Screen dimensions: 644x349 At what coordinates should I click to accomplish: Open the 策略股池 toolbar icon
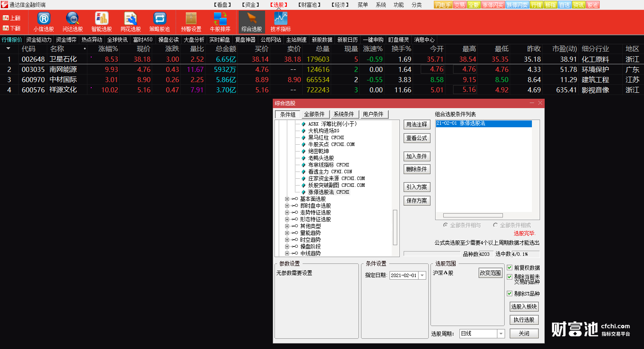pyautogui.click(x=159, y=22)
